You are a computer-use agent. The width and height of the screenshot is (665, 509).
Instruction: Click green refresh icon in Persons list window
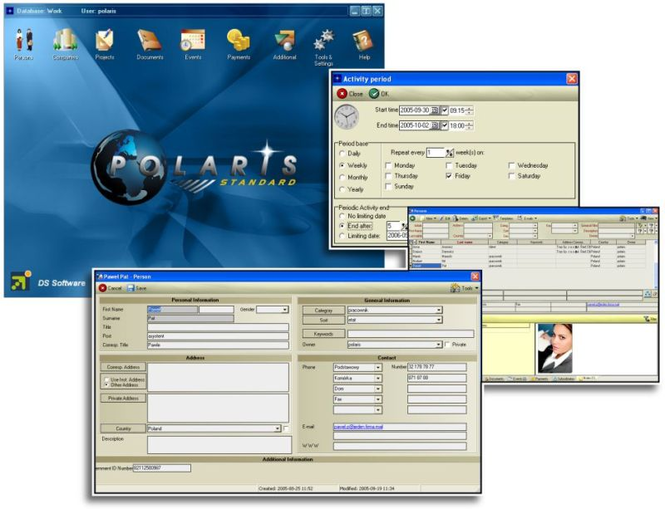click(x=413, y=218)
